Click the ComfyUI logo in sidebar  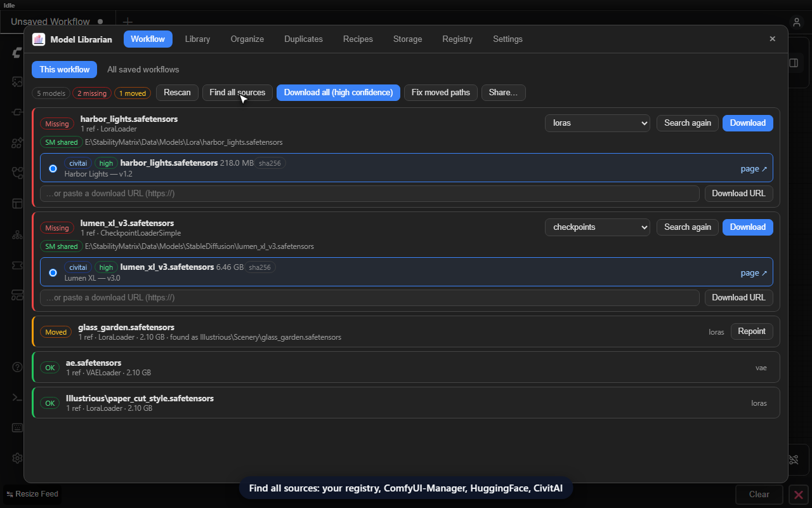click(x=18, y=53)
